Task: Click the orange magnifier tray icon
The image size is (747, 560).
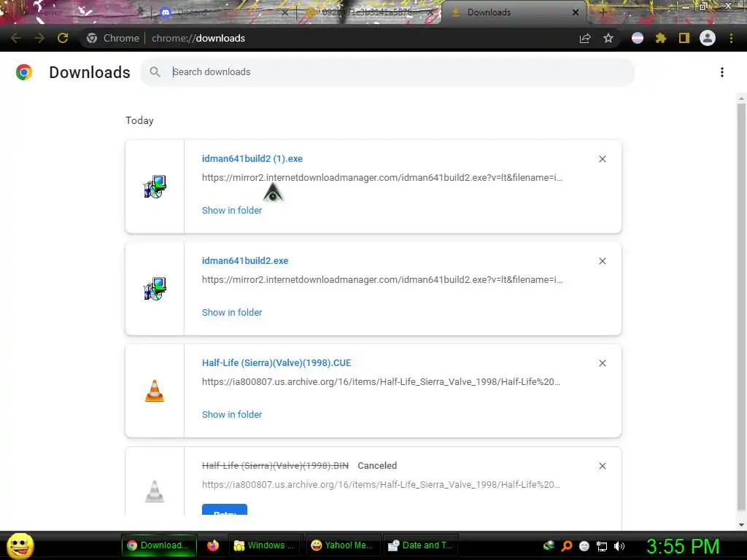Action: pos(567,545)
